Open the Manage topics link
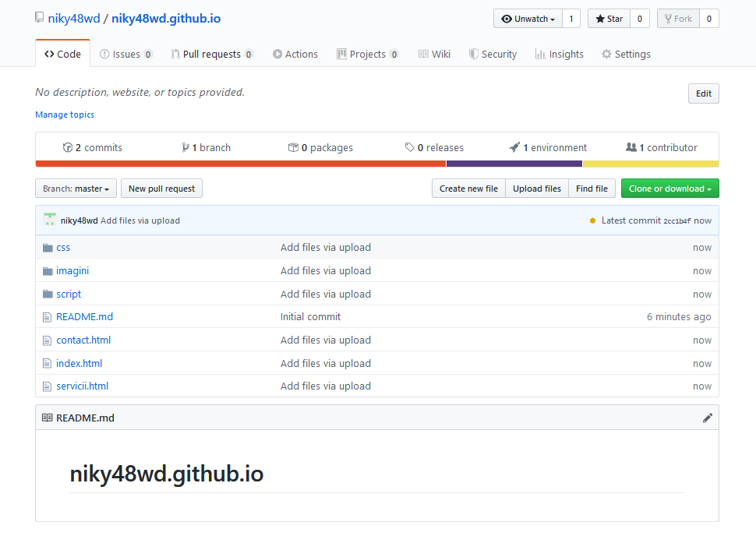 (64, 115)
